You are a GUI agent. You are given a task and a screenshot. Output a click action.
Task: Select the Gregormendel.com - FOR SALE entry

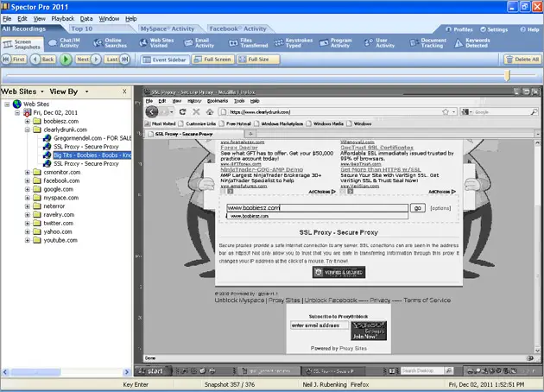click(92, 138)
